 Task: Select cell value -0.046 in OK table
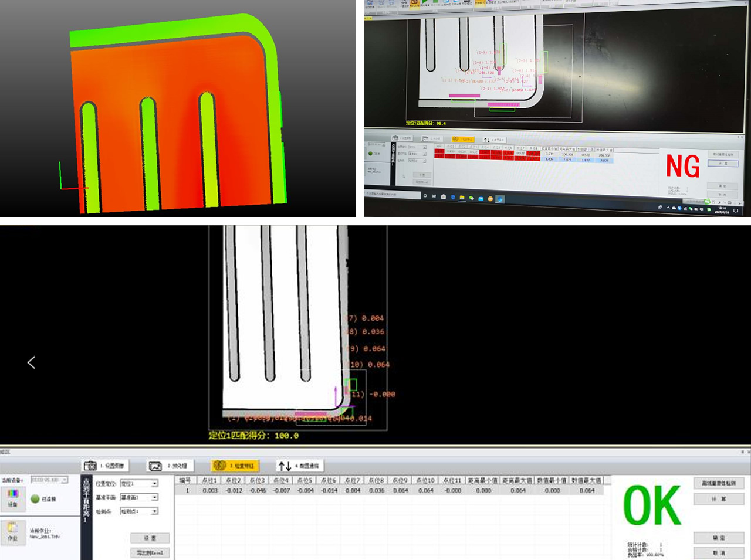258,490
